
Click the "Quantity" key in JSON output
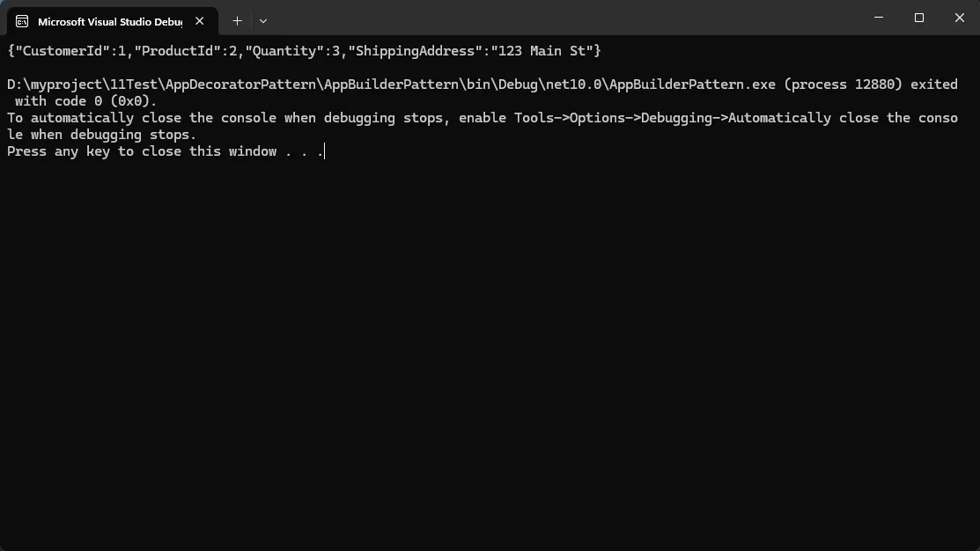[287, 51]
